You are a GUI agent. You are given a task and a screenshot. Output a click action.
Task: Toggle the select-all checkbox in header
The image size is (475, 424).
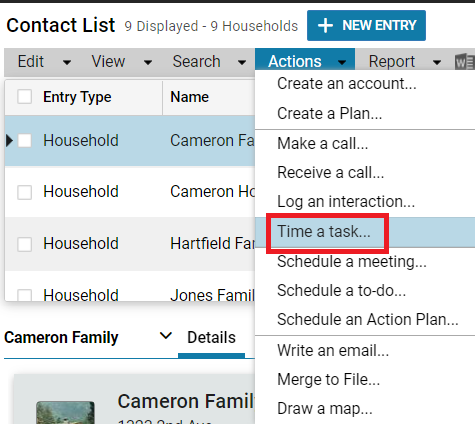(25, 97)
